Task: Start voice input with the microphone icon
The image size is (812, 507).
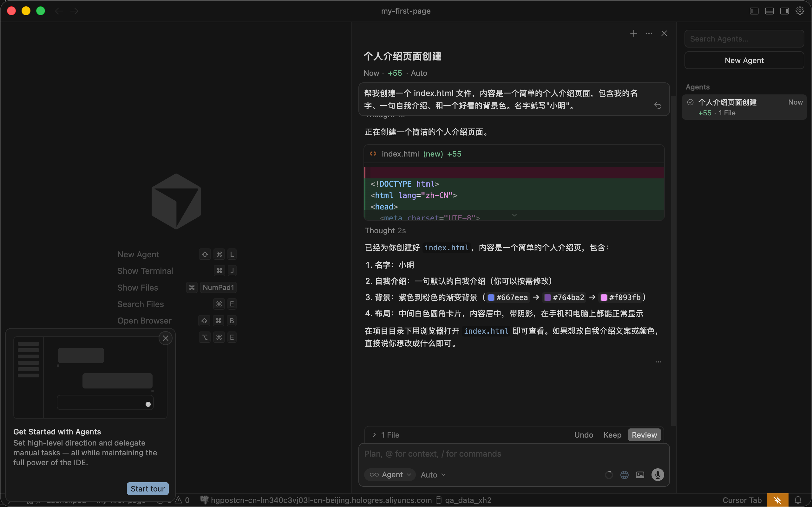Action: (x=657, y=474)
